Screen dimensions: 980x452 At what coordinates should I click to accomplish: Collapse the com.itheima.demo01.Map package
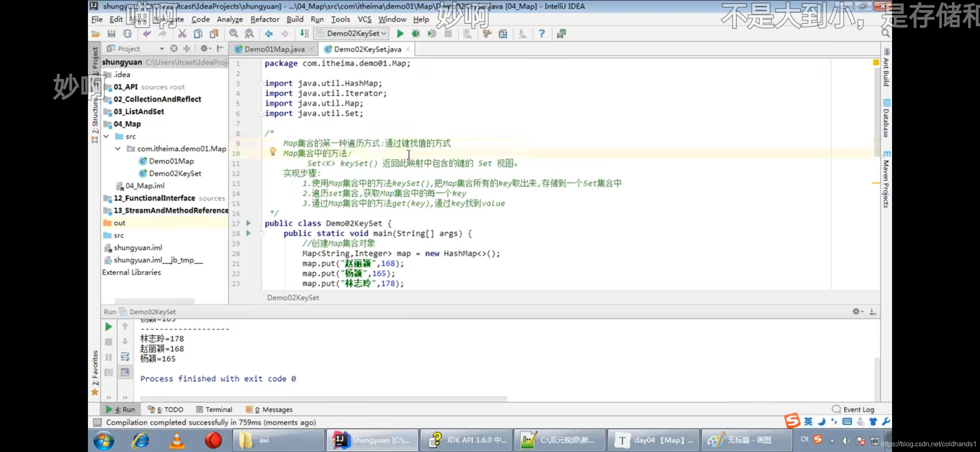pos(118,149)
